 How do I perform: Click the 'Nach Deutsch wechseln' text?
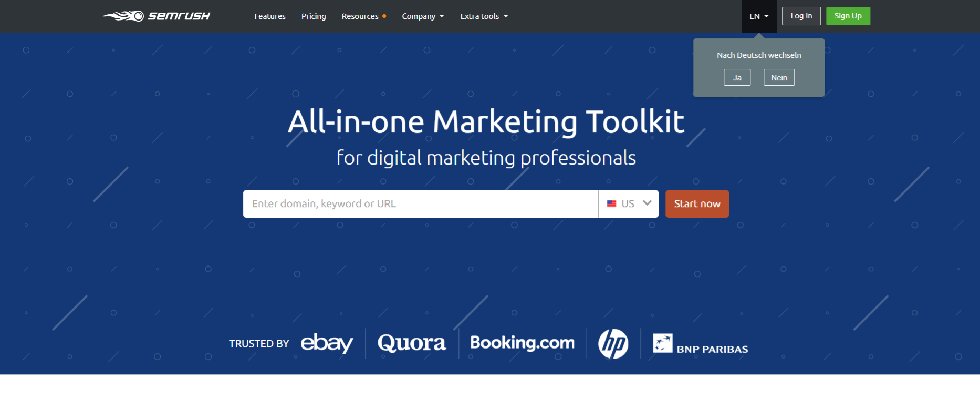click(x=759, y=55)
